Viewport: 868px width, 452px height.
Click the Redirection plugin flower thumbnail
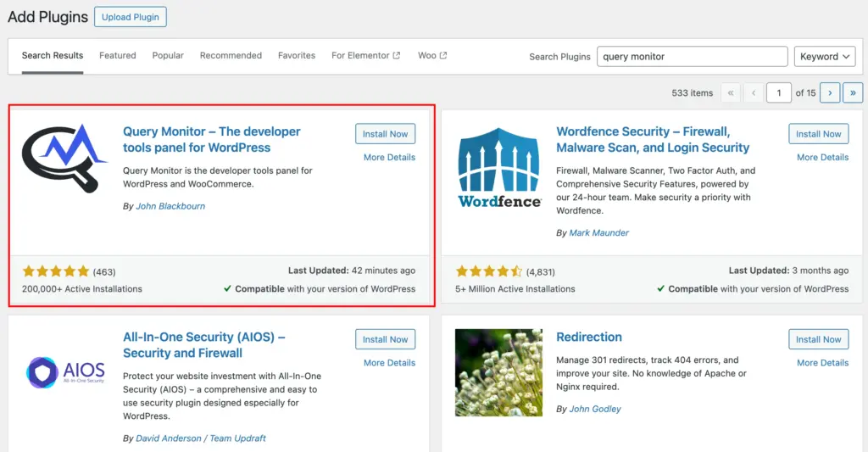pos(498,372)
